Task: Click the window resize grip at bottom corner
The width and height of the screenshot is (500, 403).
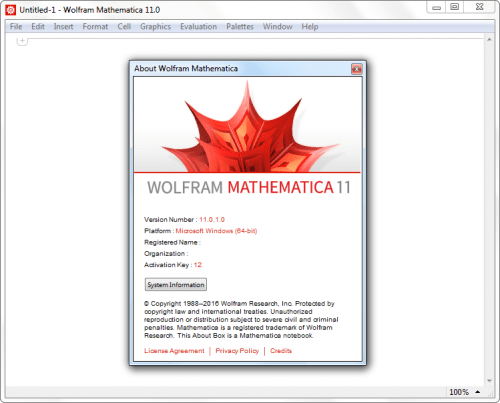Action: [x=491, y=394]
